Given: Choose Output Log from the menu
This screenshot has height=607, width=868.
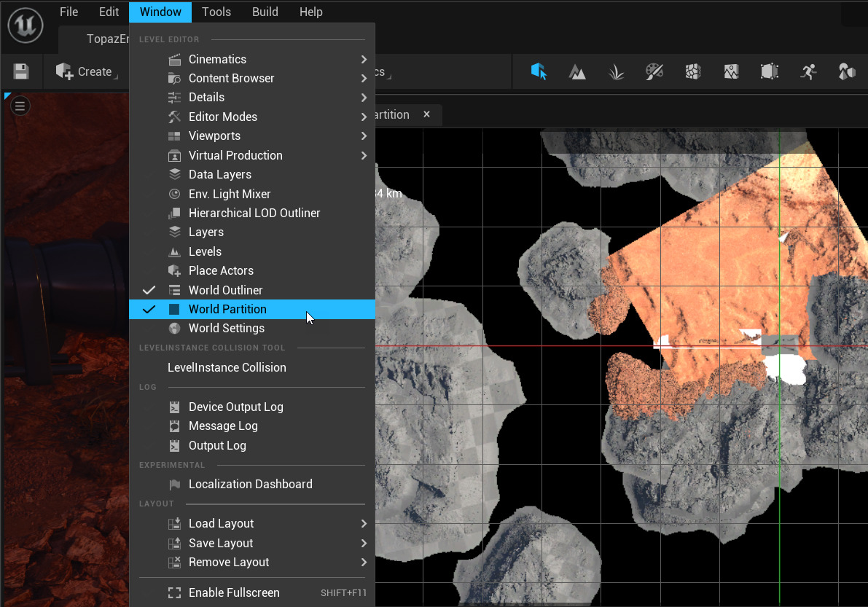Looking at the screenshot, I should [x=217, y=445].
